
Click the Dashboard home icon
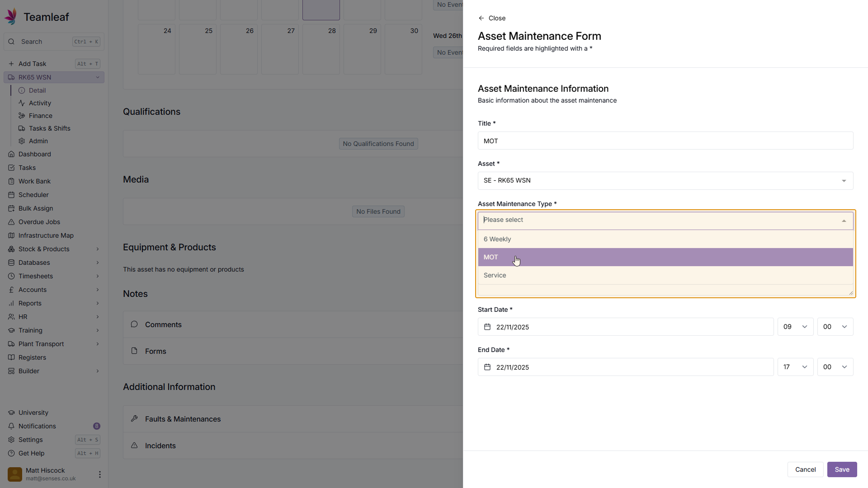11,154
